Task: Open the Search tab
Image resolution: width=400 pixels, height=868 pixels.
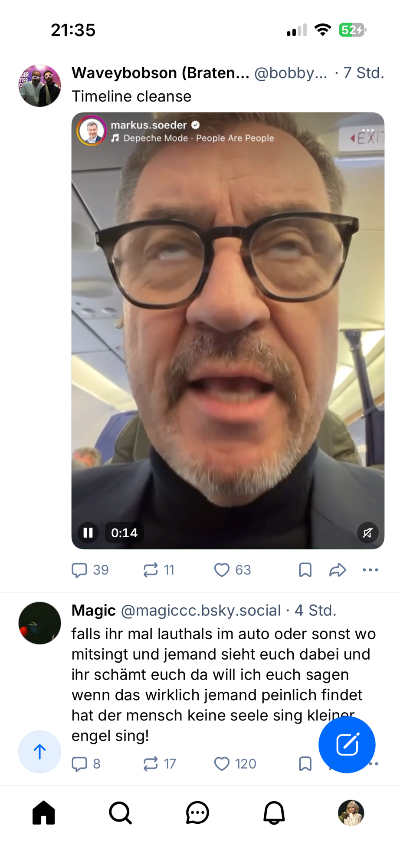Action: 120,812
